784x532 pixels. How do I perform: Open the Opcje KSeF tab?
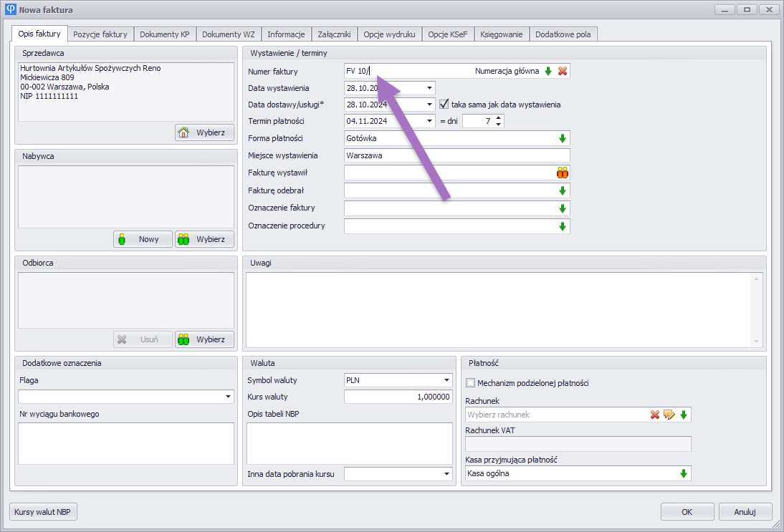pyautogui.click(x=446, y=34)
